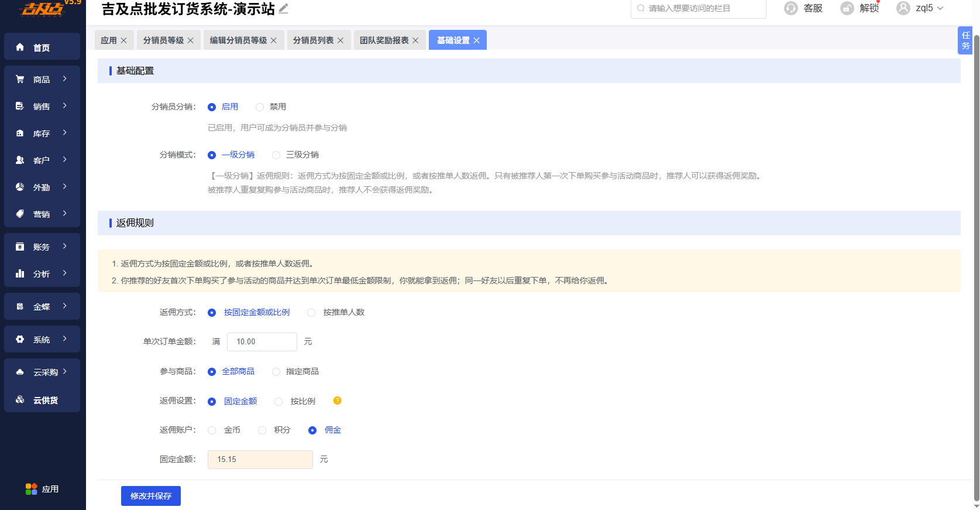Click the 单次订单金额 input field

(x=262, y=341)
